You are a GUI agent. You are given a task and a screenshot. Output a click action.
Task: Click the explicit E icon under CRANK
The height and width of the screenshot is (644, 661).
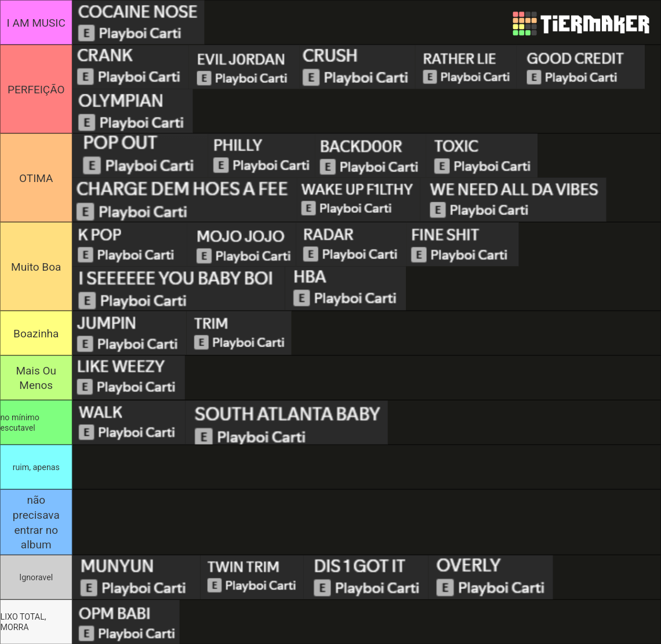85,77
